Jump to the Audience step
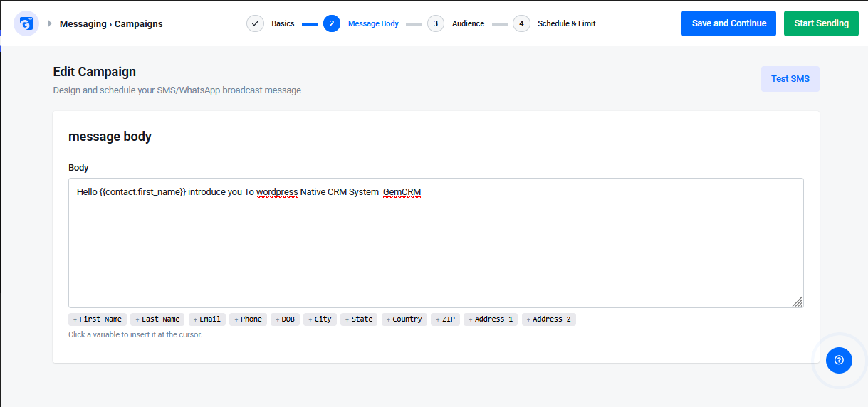 (468, 23)
